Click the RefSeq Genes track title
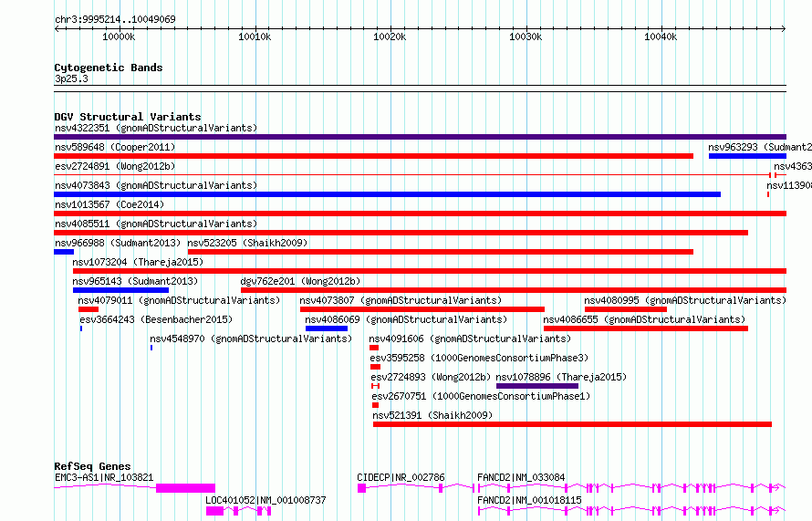This screenshot has height=521, width=812. [93, 466]
